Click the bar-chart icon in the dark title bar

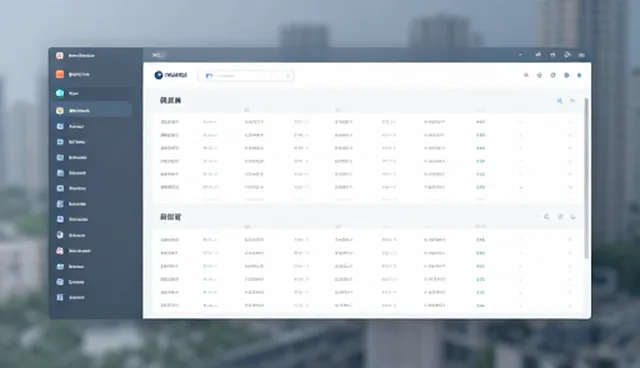pyautogui.click(x=538, y=55)
